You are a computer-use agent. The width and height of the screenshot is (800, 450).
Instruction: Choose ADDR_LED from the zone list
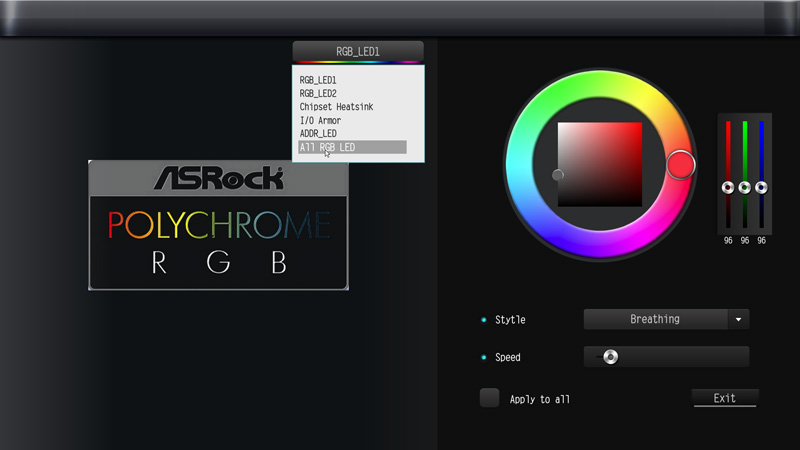click(318, 134)
